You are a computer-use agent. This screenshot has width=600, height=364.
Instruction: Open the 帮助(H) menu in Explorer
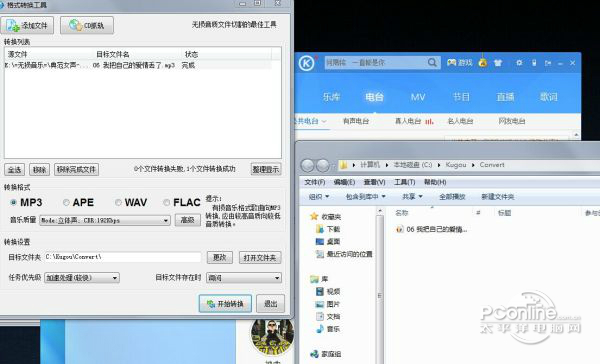pos(435,182)
